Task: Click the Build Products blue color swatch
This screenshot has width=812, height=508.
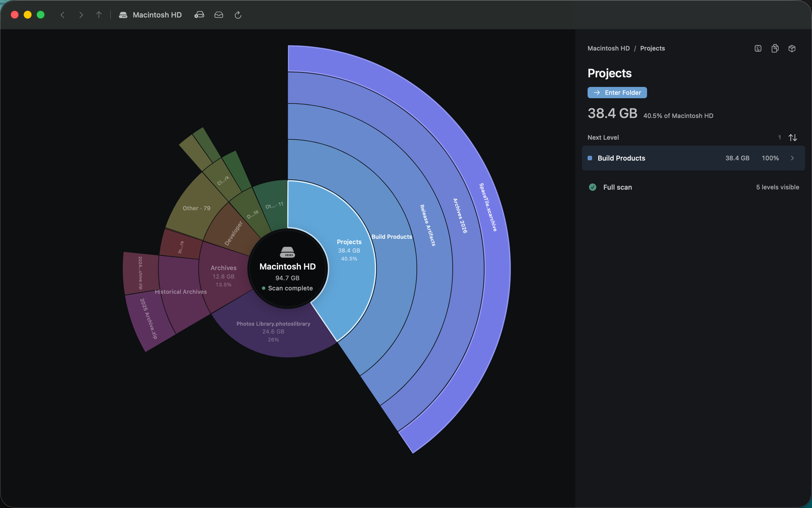Action: [x=590, y=158]
